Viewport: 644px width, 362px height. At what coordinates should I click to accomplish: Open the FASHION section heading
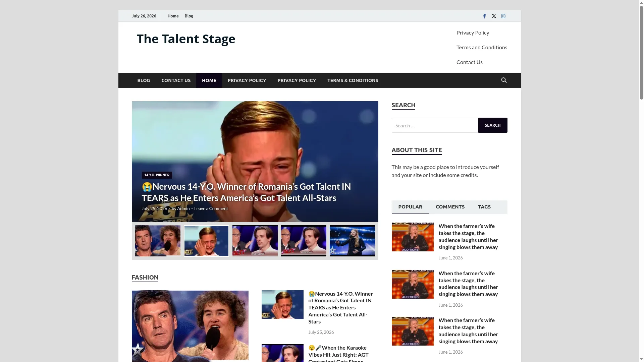point(145,278)
